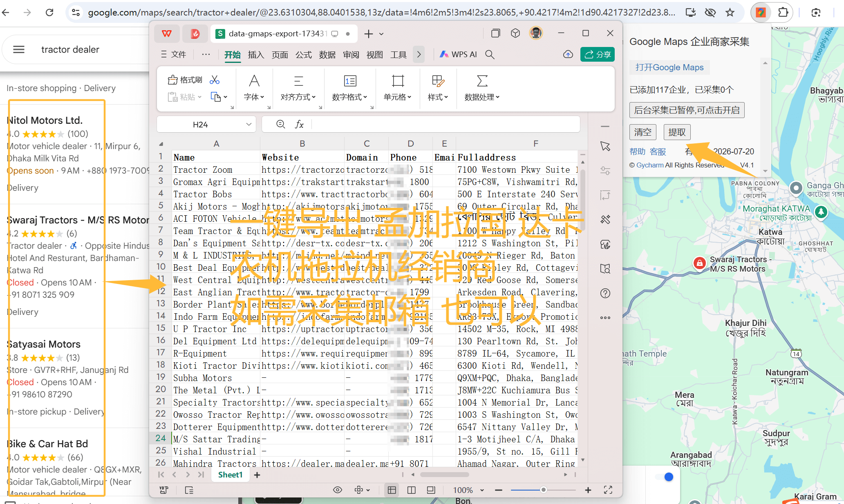
Task: Click the 打开Google Maps button
Action: point(669,67)
